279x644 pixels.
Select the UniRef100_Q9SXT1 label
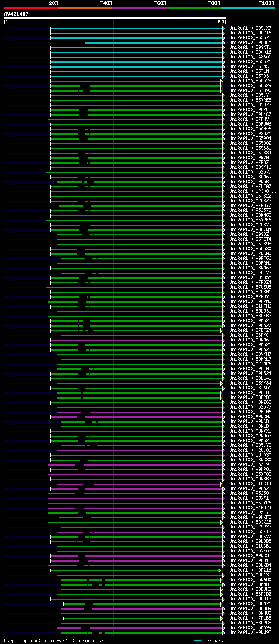[x=250, y=48]
